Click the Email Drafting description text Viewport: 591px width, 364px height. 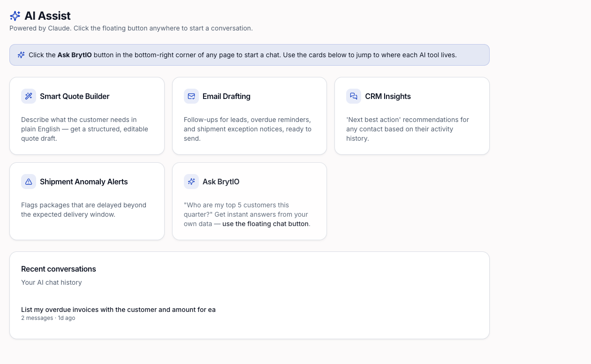coord(248,129)
